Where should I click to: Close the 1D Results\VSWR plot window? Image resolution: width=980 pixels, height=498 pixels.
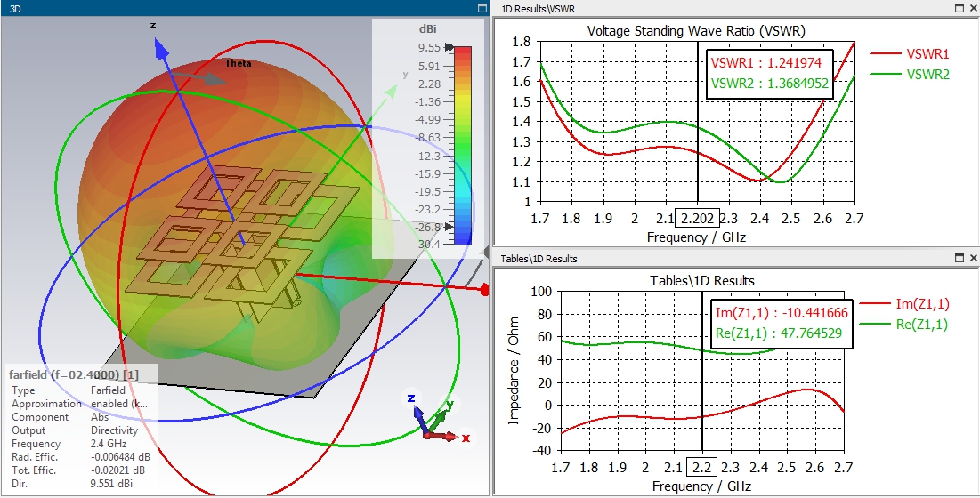point(973,9)
